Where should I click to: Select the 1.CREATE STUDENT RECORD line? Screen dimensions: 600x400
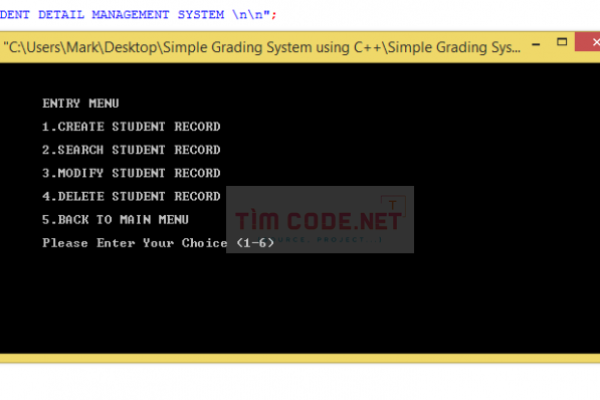tap(131, 127)
